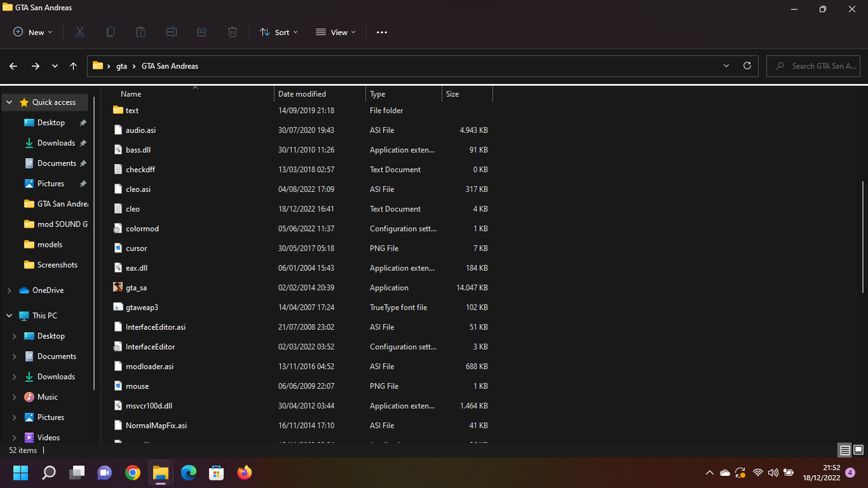Open clock and date in taskbar

point(822,472)
